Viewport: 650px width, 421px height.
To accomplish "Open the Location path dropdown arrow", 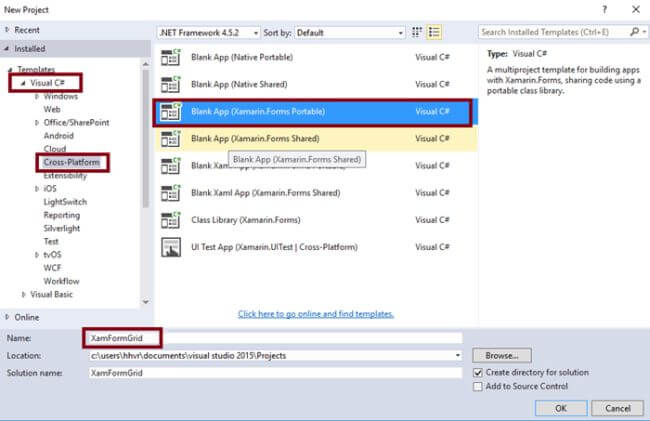I will pyautogui.click(x=458, y=356).
